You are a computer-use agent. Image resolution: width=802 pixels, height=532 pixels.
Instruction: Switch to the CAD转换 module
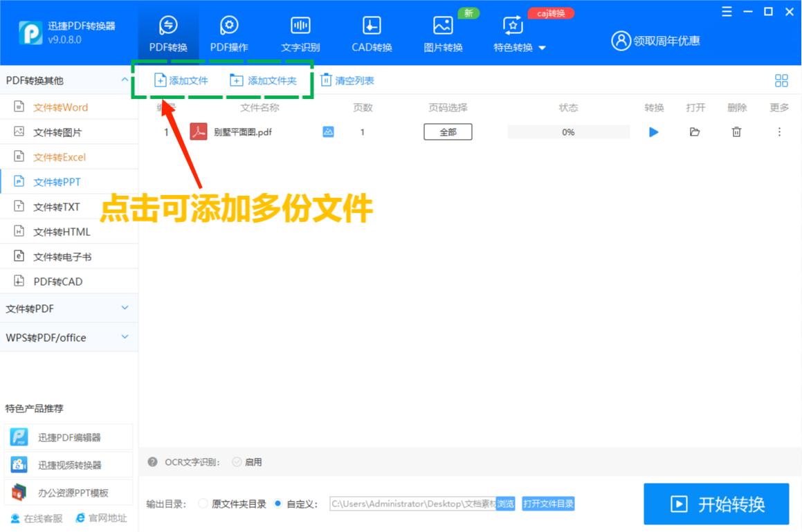(371, 33)
